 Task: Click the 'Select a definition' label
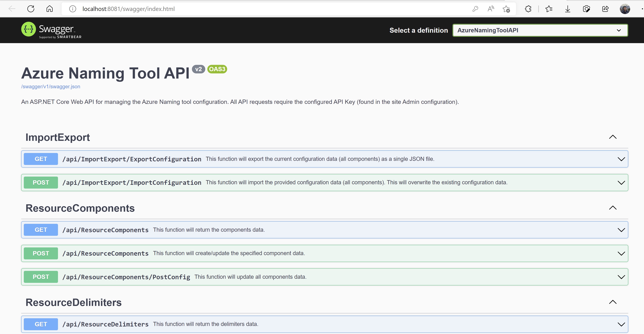click(x=419, y=30)
